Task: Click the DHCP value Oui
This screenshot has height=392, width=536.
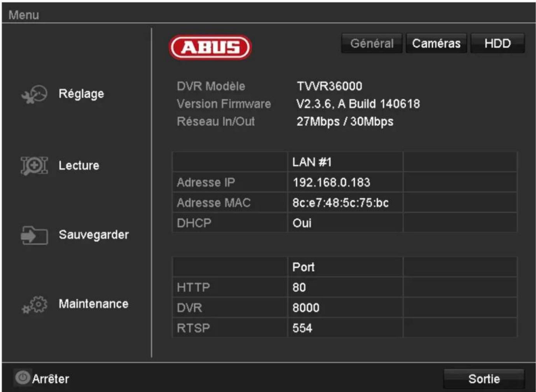Action: pyautogui.click(x=302, y=223)
